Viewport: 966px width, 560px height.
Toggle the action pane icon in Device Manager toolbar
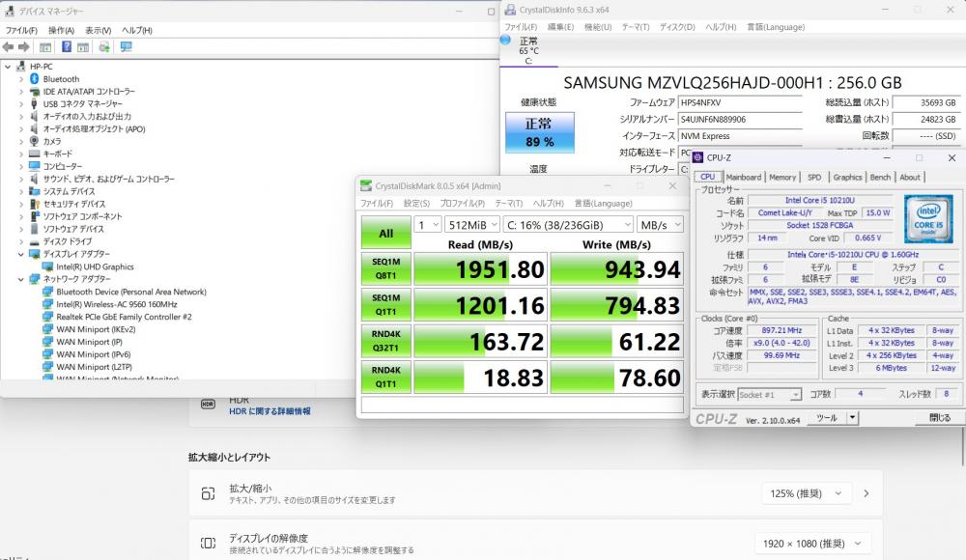(x=83, y=46)
